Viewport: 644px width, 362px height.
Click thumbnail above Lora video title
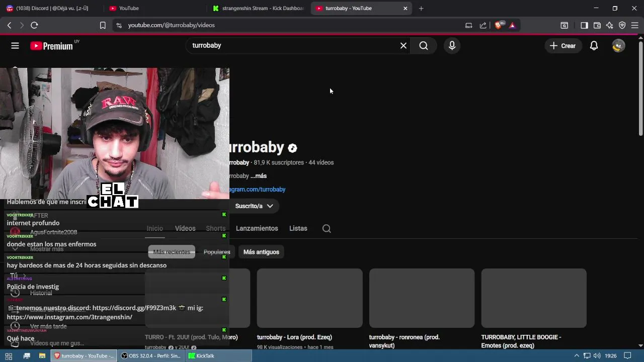(x=309, y=298)
